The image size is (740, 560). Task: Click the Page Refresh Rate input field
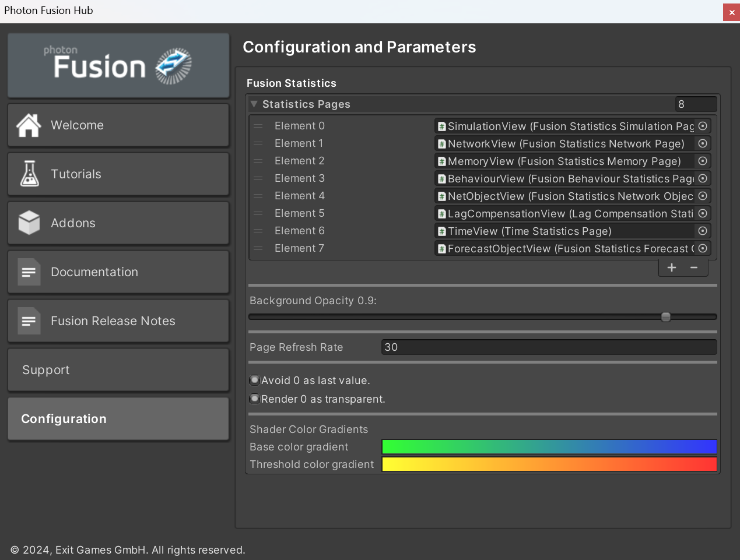click(548, 347)
